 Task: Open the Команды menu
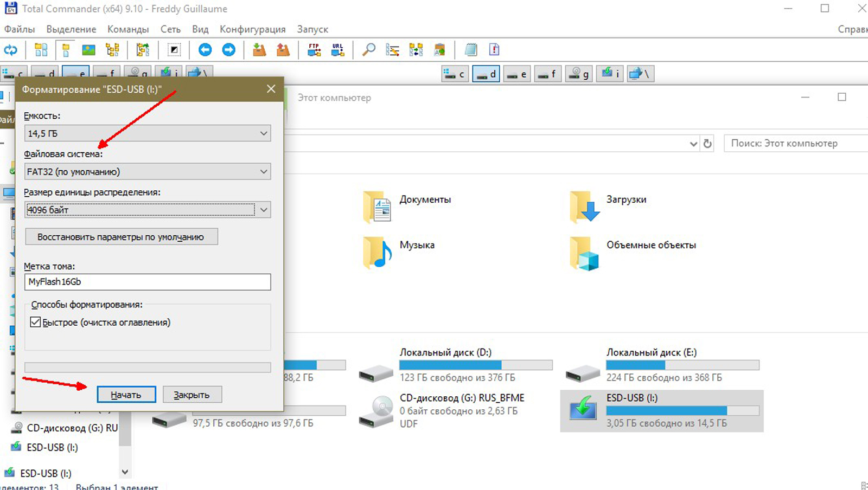(x=128, y=29)
